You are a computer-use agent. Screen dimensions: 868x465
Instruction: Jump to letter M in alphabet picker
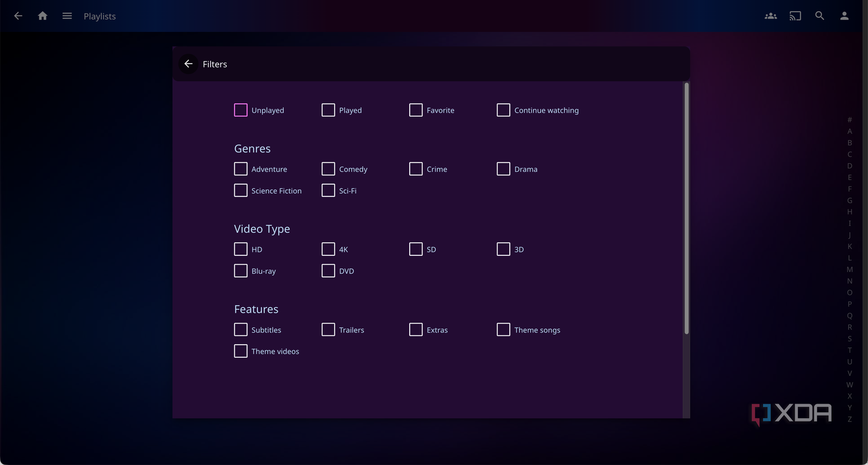(849, 269)
